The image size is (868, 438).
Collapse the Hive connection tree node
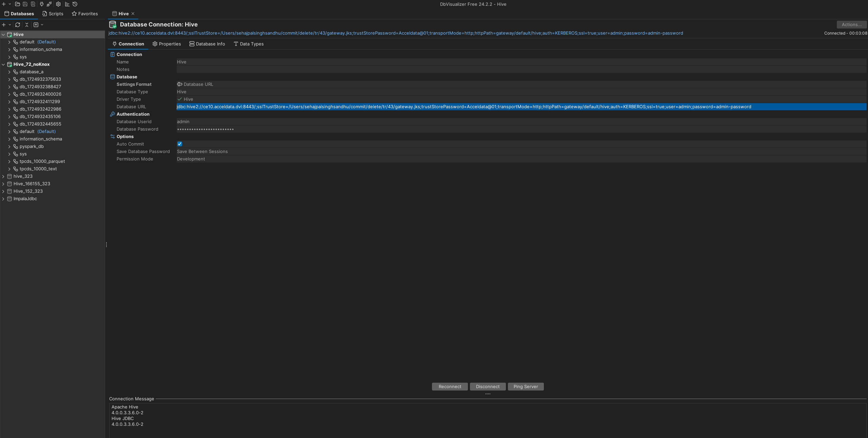coord(3,35)
